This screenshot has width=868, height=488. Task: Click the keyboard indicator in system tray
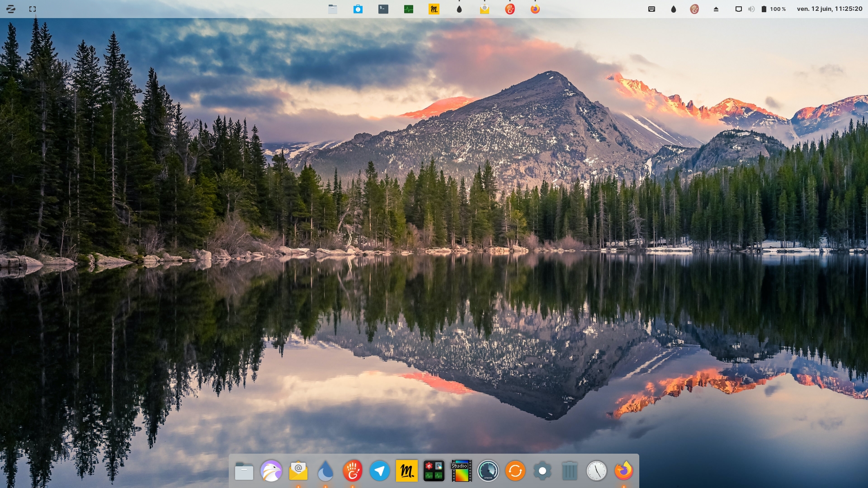point(652,9)
